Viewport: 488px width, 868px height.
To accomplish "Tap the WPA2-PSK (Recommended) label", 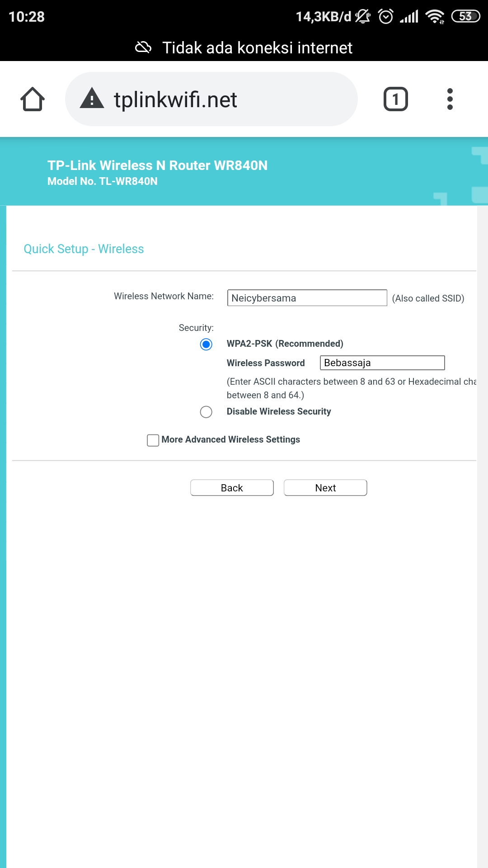I will pos(285,344).
